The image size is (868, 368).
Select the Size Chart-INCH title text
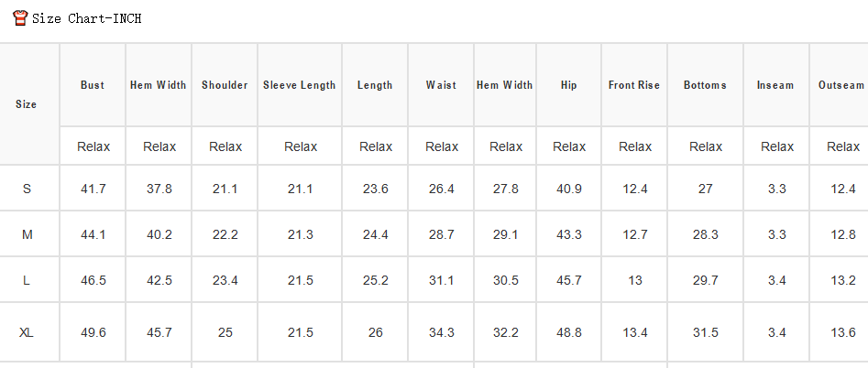pyautogui.click(x=87, y=18)
